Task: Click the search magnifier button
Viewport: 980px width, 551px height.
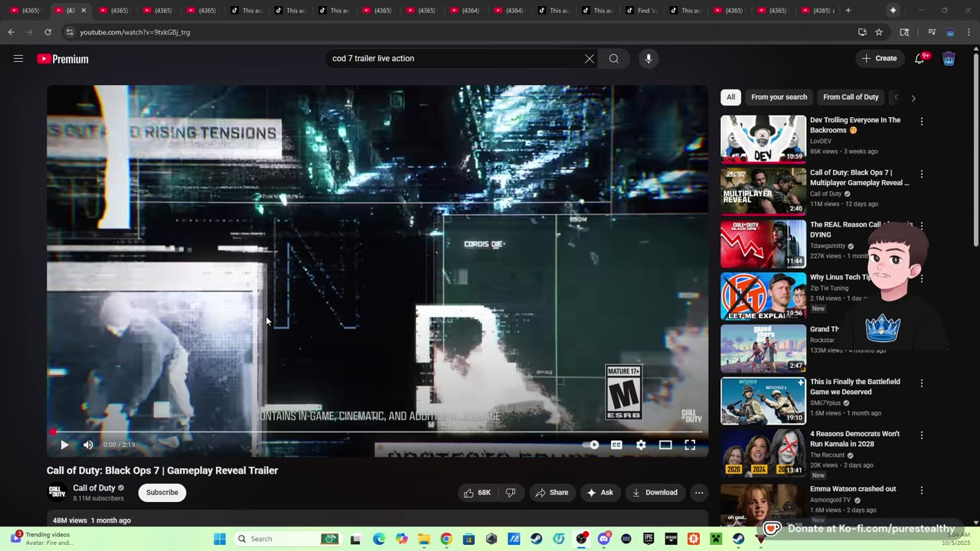Action: pos(614,59)
